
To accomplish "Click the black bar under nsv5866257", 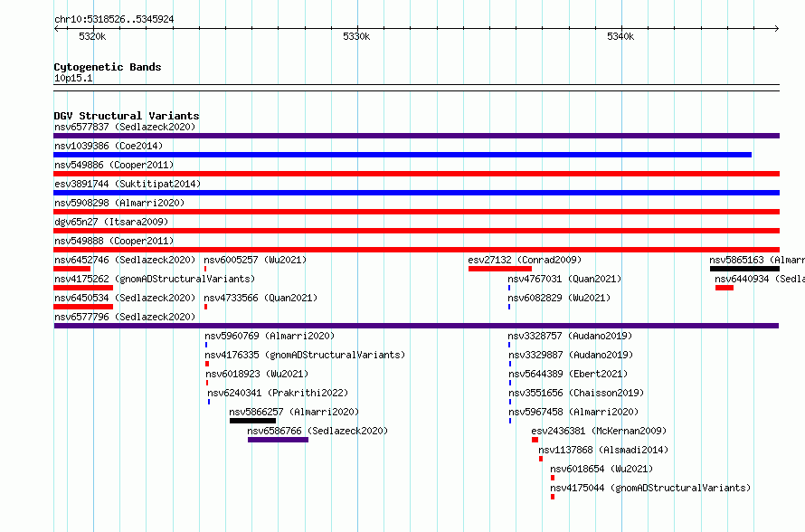I will 252,421.
